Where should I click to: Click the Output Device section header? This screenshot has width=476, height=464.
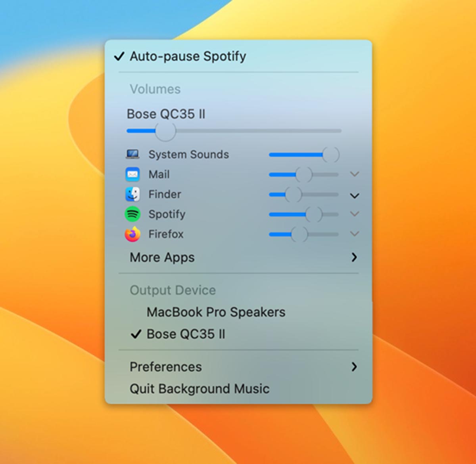(173, 290)
